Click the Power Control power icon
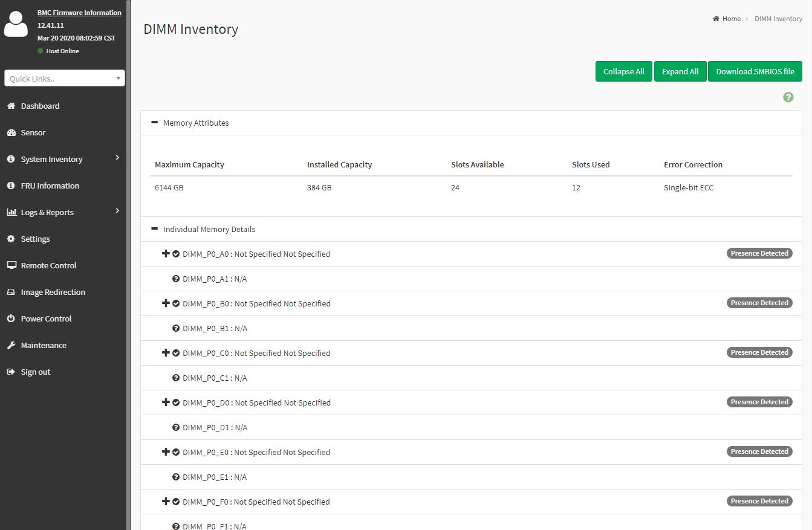The height and width of the screenshot is (530, 812). [11, 318]
